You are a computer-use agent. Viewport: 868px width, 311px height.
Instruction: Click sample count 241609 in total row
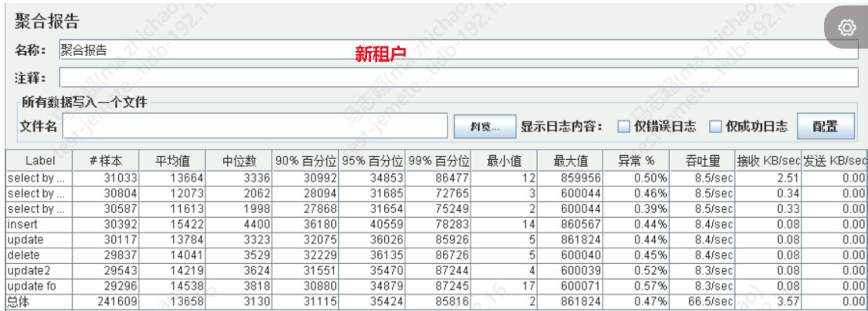tap(117, 302)
